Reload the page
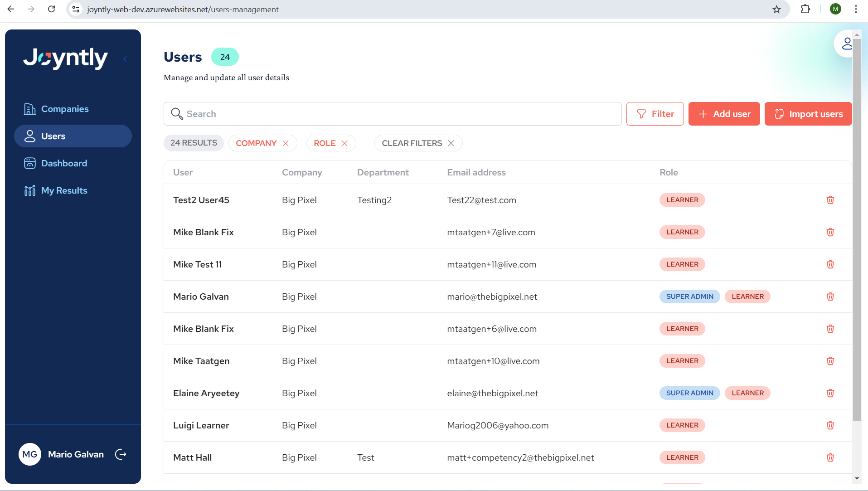 [51, 9]
